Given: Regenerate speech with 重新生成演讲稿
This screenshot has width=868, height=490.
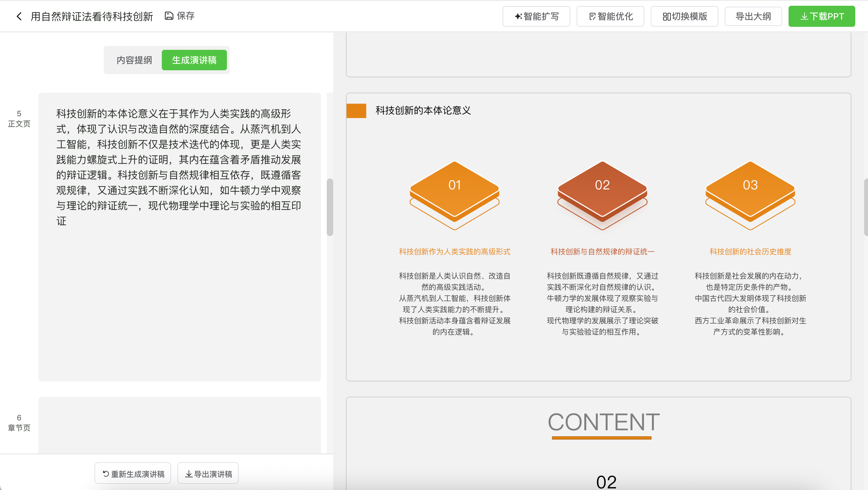Looking at the screenshot, I should [x=132, y=473].
